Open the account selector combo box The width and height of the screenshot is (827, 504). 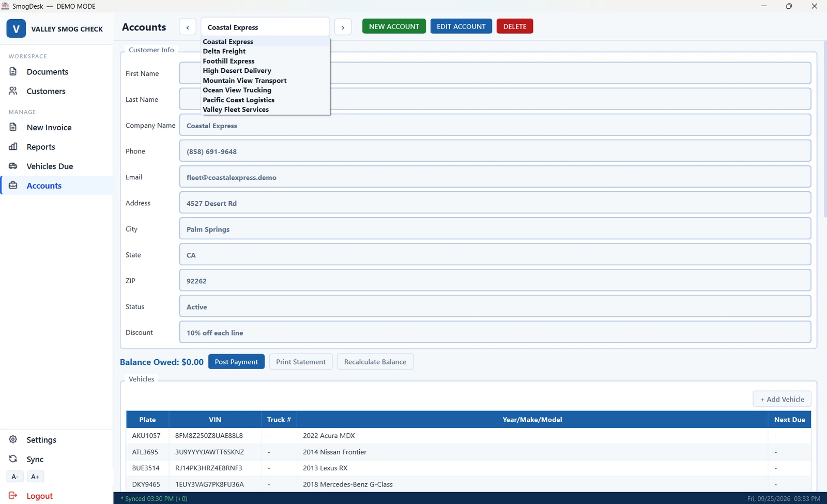(265, 27)
